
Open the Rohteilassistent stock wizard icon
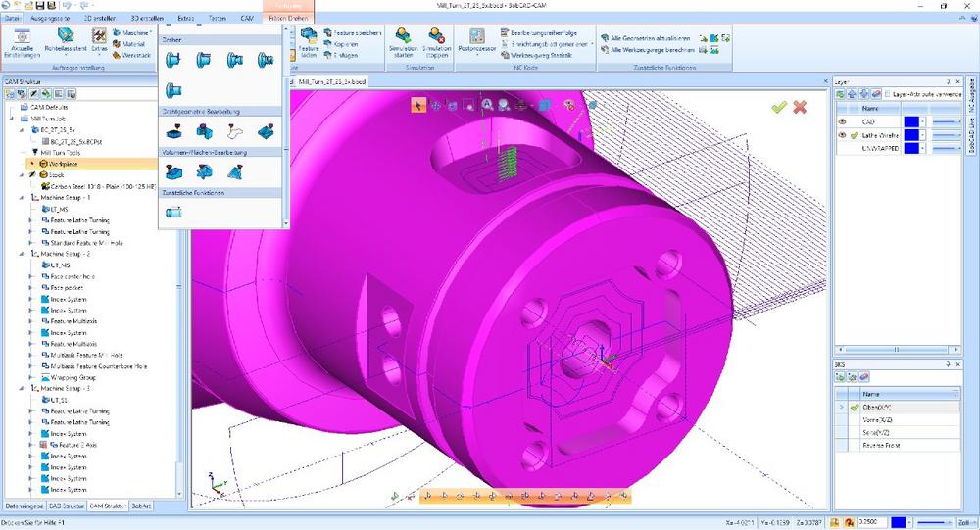65,35
